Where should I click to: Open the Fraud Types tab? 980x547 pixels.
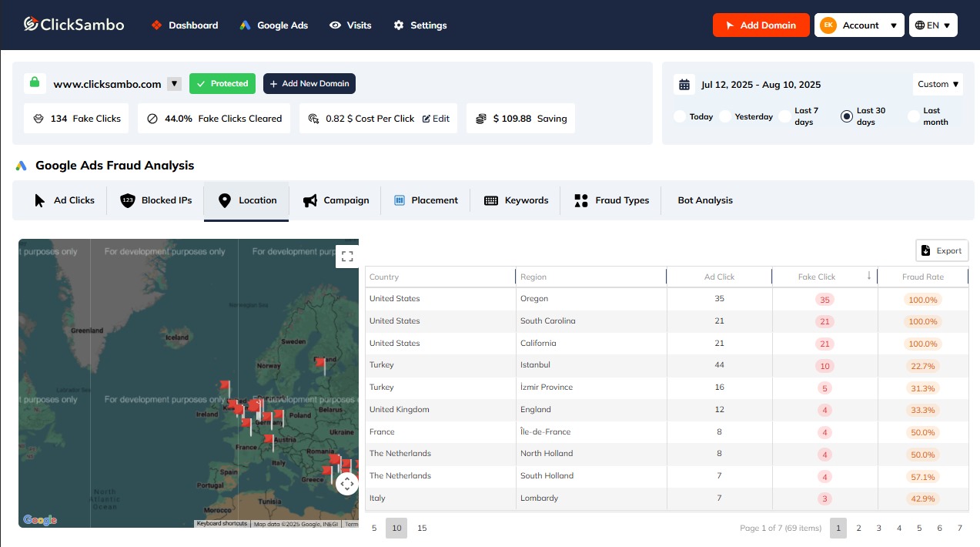(x=612, y=200)
